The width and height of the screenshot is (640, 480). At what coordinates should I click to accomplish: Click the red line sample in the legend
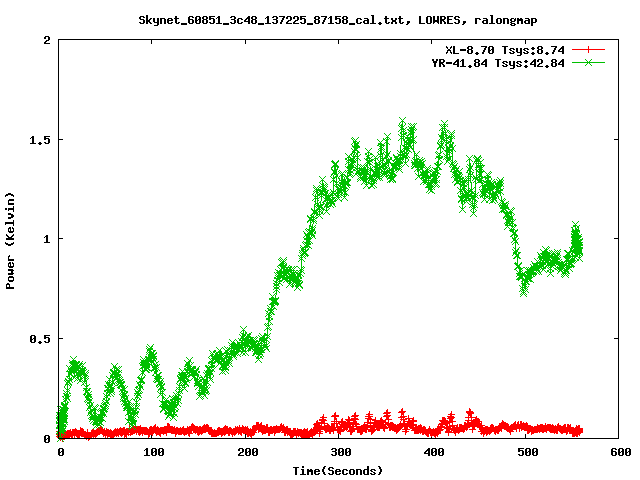click(588, 50)
